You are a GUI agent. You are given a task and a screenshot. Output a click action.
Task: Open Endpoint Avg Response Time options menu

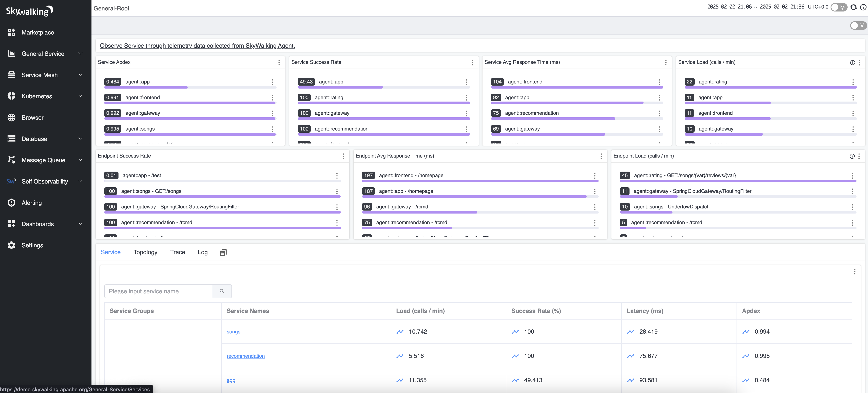coord(601,156)
